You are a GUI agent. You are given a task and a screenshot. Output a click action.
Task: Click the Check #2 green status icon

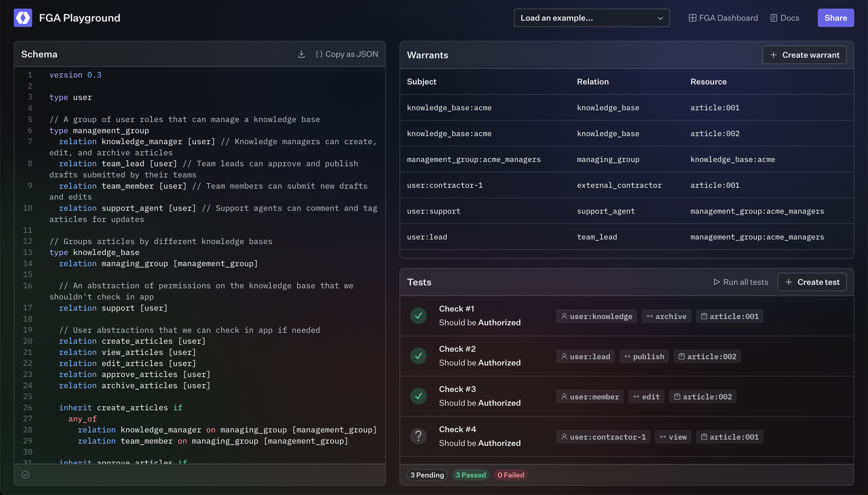coord(418,356)
